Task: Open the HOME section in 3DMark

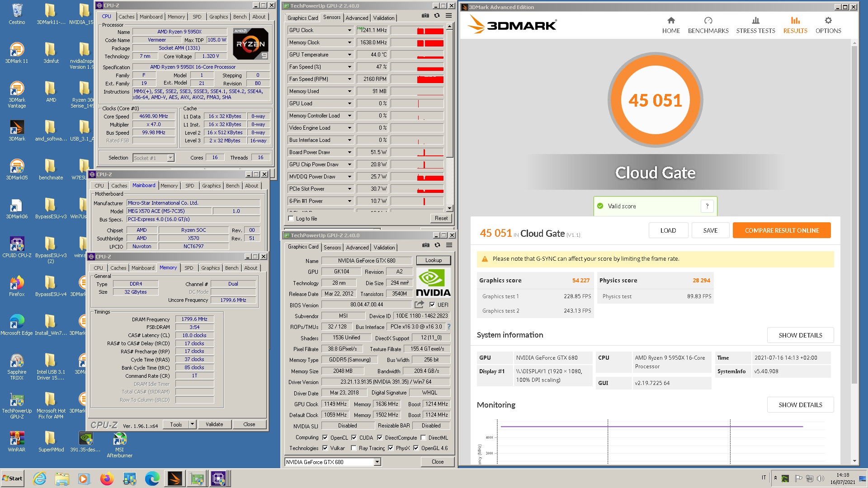Action: click(x=671, y=25)
